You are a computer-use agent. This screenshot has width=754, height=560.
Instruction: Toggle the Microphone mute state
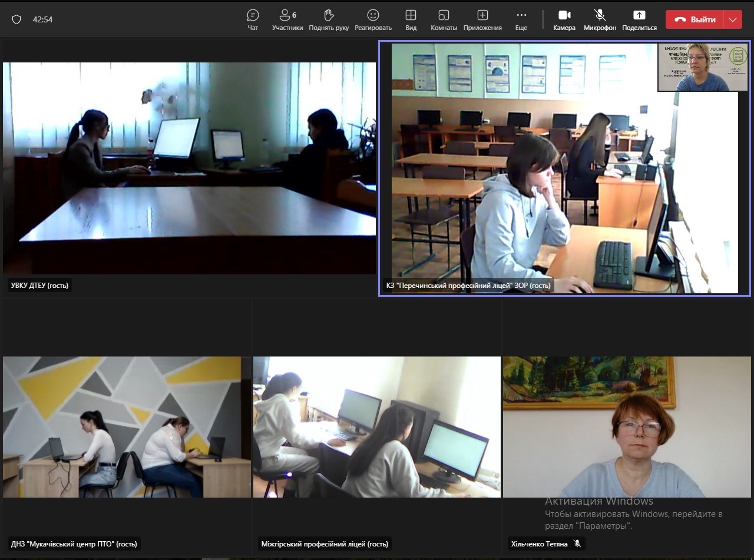600,19
